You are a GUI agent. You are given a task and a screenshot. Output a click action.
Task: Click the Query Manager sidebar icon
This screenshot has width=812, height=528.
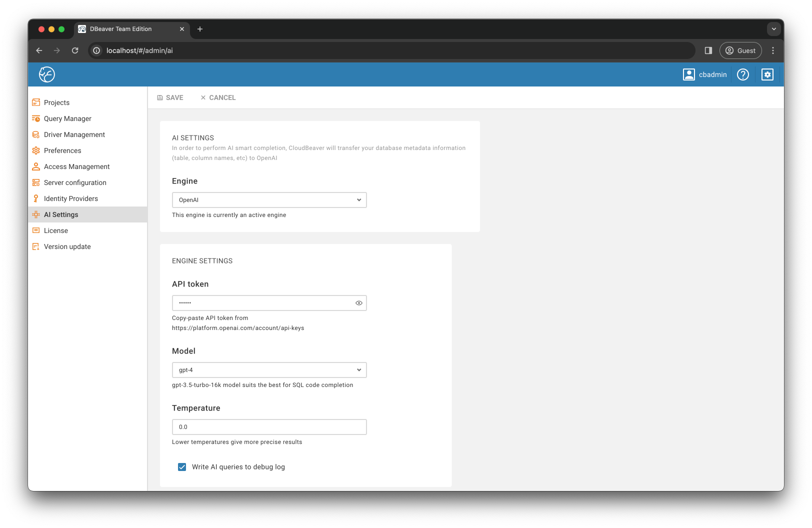(36, 118)
